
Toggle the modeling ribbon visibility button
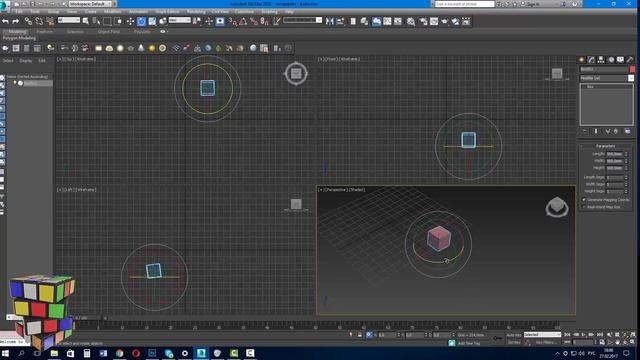click(376, 21)
